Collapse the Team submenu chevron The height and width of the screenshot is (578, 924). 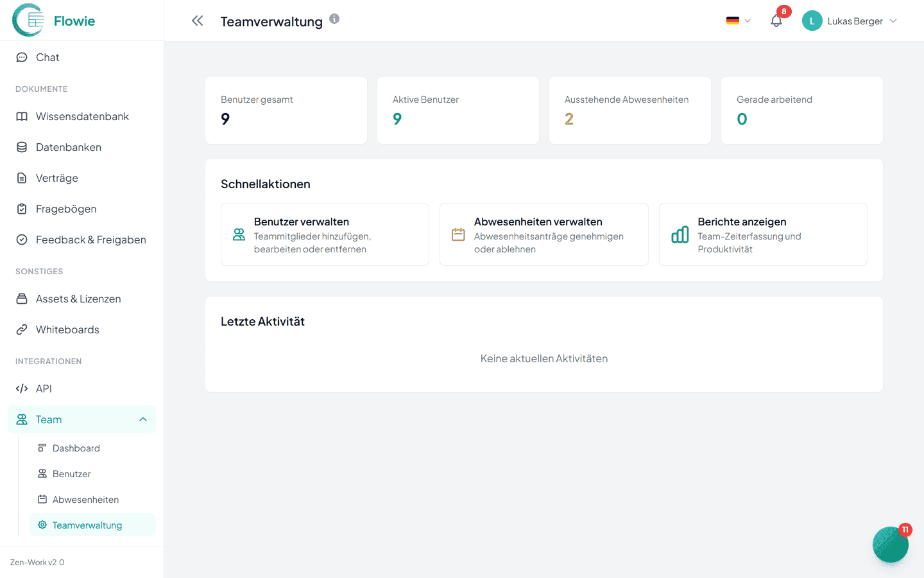click(x=143, y=419)
